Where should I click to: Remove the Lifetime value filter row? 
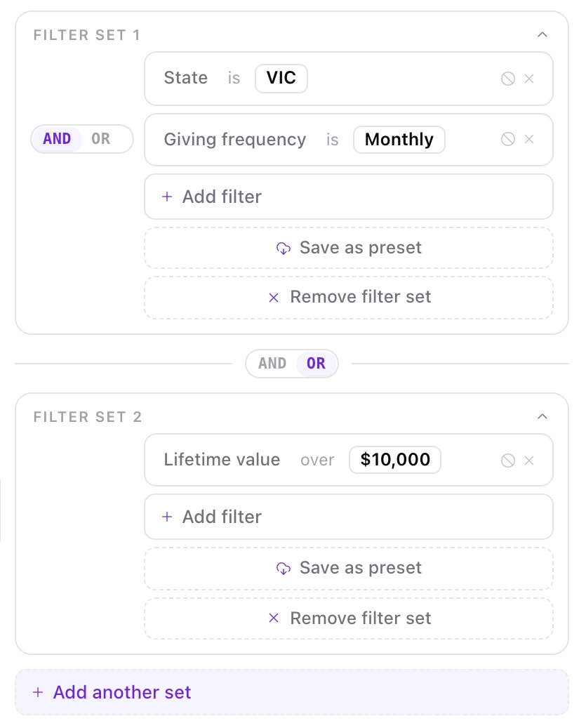(x=529, y=461)
